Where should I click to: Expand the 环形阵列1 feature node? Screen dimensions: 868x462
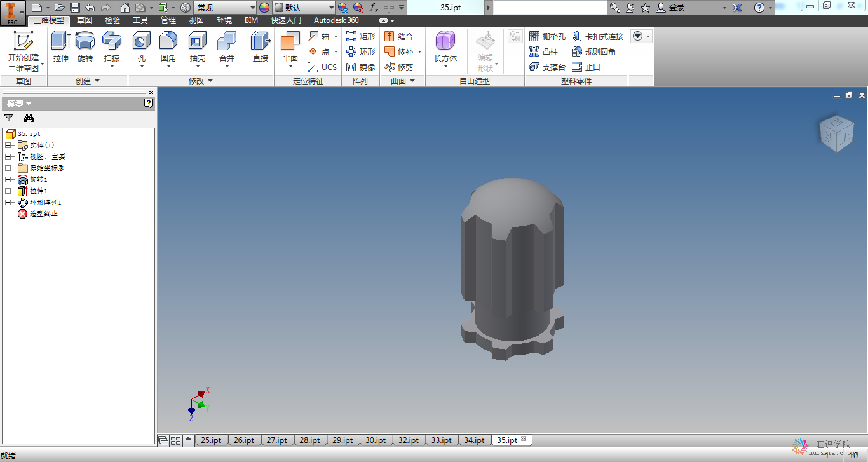pos(8,202)
